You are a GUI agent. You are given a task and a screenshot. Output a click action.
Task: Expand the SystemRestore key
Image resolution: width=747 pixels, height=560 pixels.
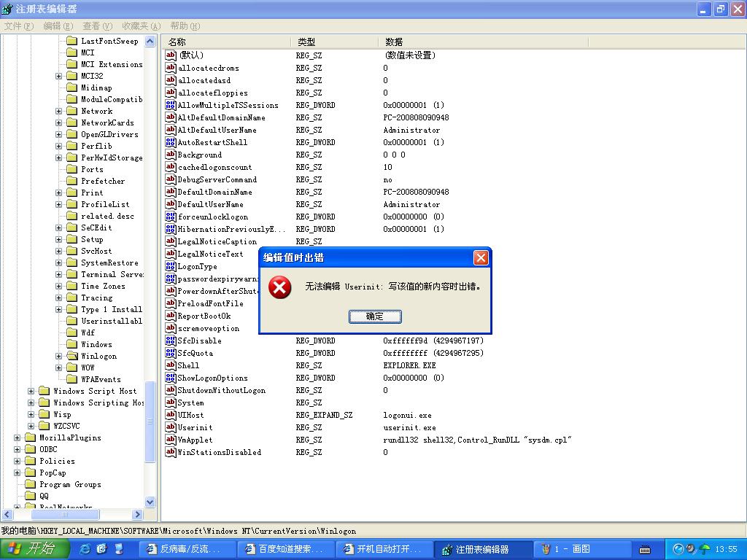tap(58, 262)
